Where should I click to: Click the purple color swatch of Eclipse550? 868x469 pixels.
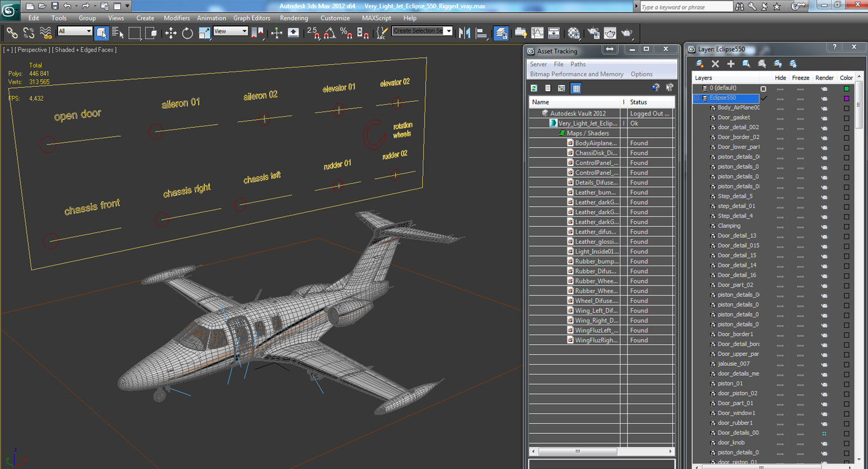click(846, 98)
